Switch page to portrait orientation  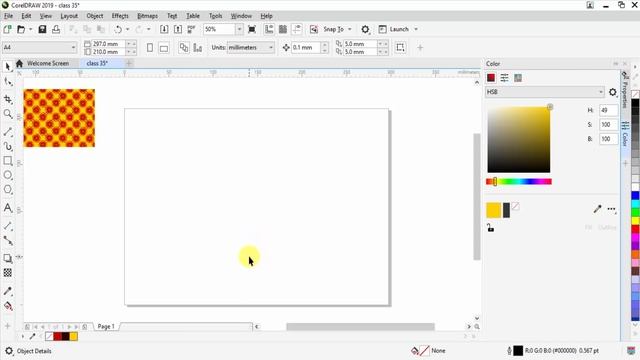tap(150, 48)
